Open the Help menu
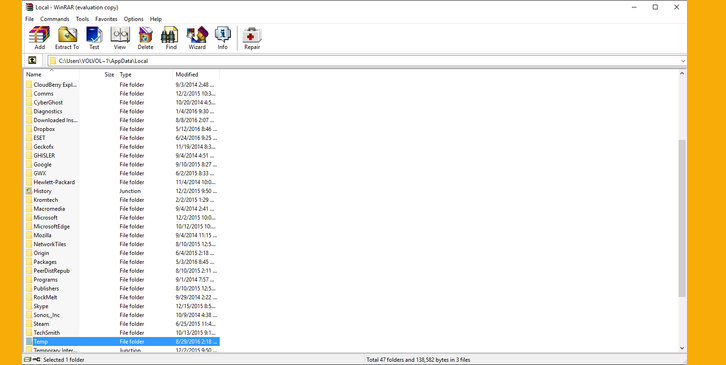The image size is (726, 365). pos(156,19)
